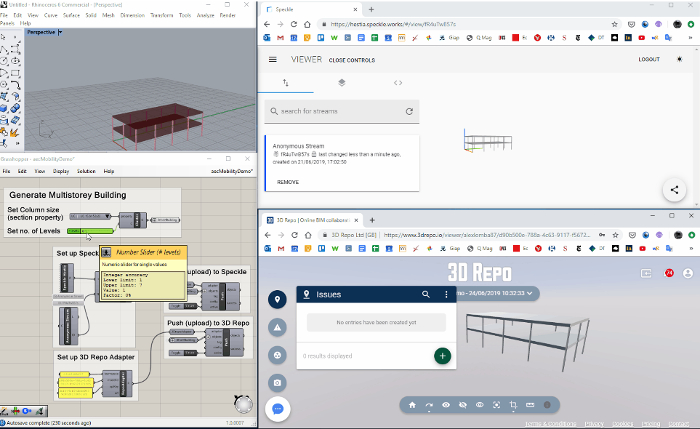Toggle Speckle dark mode sun icon

pyautogui.click(x=680, y=60)
